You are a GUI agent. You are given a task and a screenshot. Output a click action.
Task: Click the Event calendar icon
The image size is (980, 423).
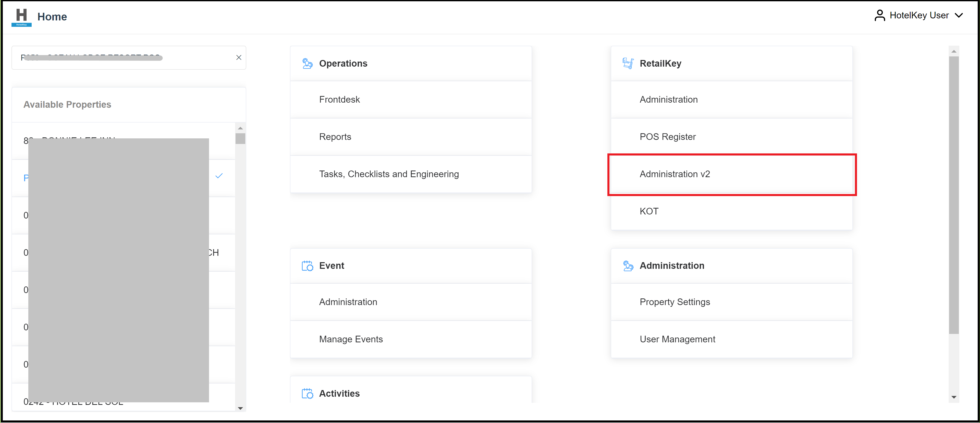coord(307,265)
